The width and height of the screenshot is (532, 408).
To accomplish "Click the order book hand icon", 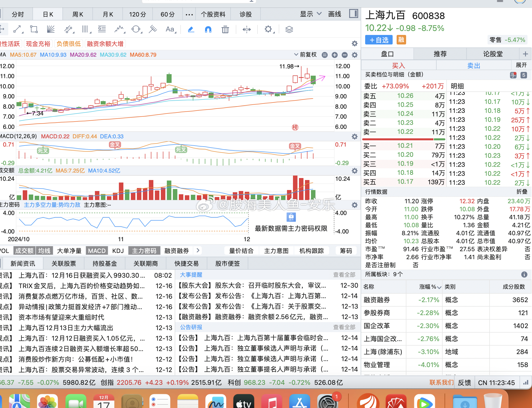I will 513,75.
